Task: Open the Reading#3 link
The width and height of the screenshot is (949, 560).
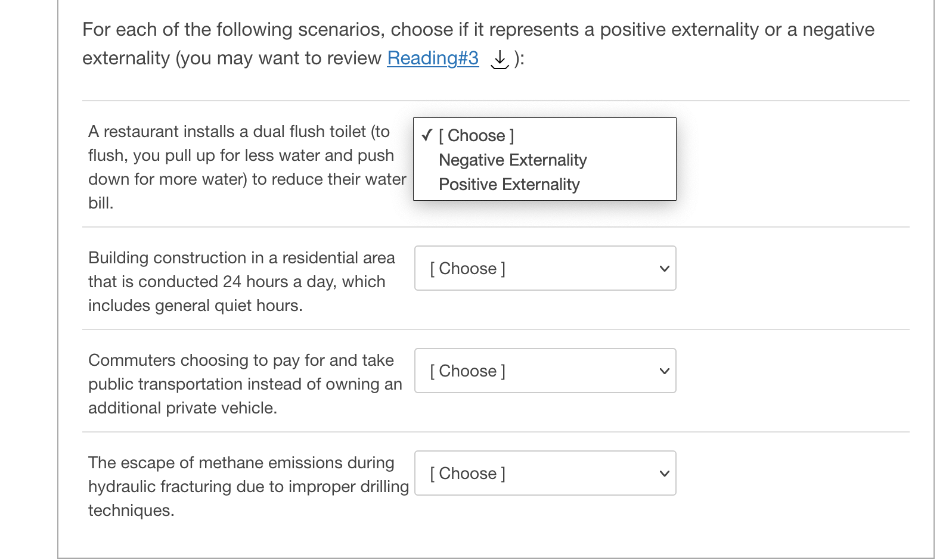Action: [x=433, y=58]
